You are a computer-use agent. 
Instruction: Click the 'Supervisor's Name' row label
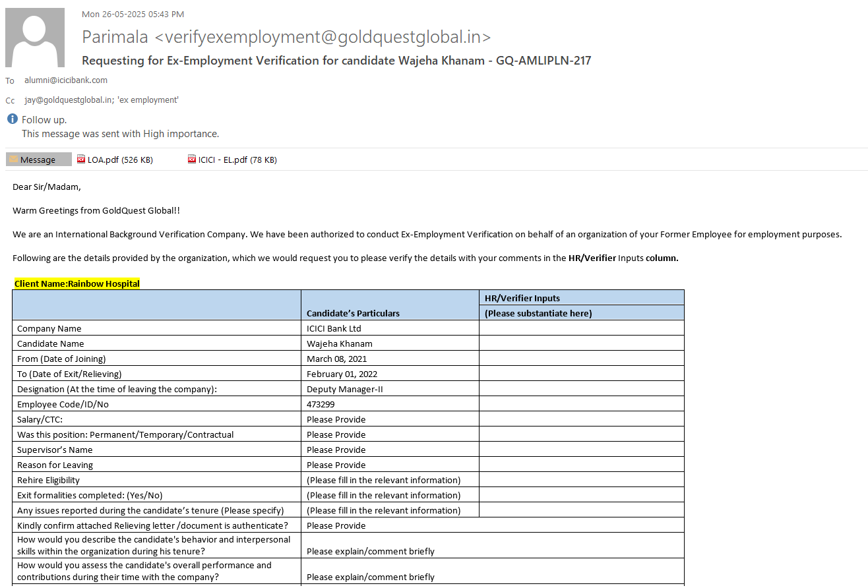[x=55, y=450]
